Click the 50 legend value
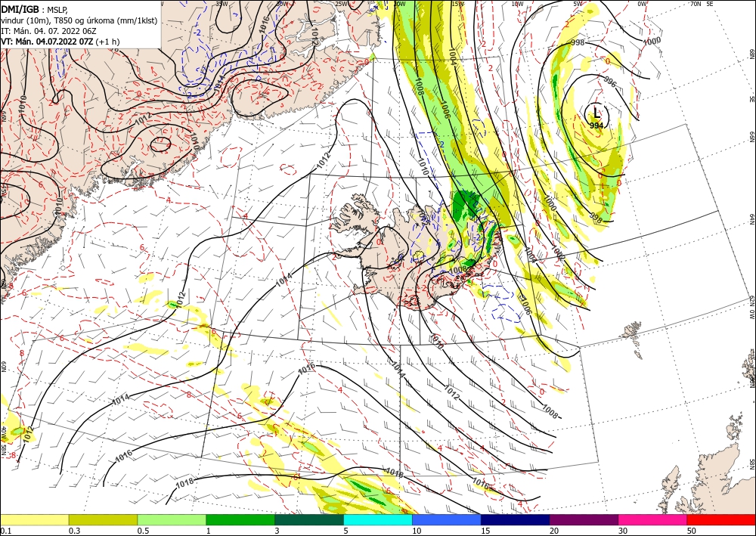 [x=692, y=531]
